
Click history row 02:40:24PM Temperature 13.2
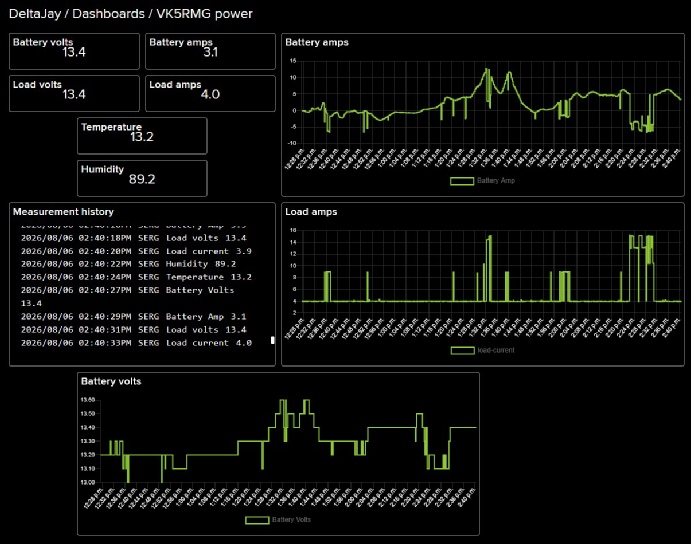136,277
